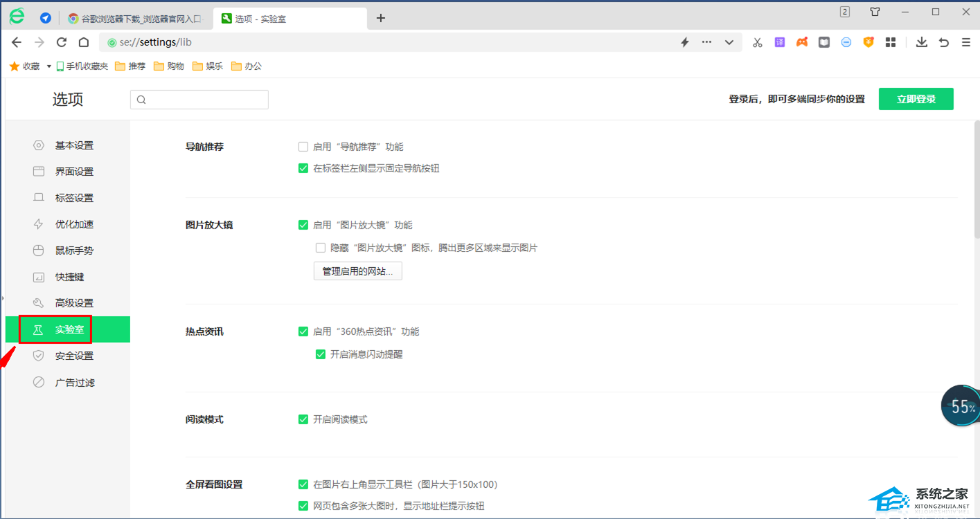The image size is (980, 519).
Task: Click the lightning speed mode icon
Action: [x=685, y=42]
